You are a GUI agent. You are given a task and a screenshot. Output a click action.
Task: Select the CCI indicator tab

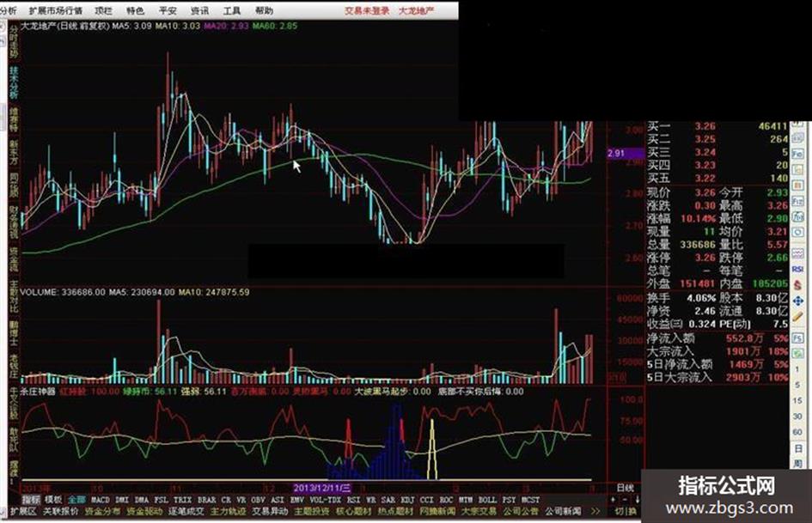tap(427, 500)
